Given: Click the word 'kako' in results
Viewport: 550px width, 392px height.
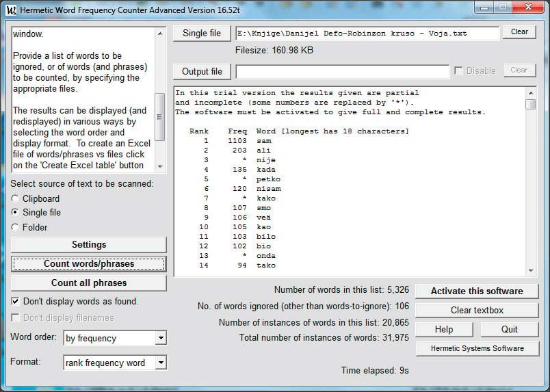Looking at the screenshot, I should click(x=266, y=198).
